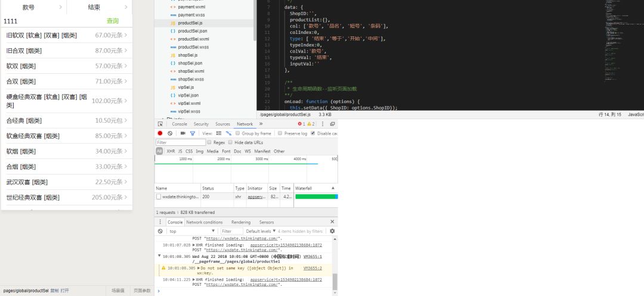Screen dimensions: 644x296
Task: Toggle the network filter funnel icon
Action: click(x=192, y=133)
